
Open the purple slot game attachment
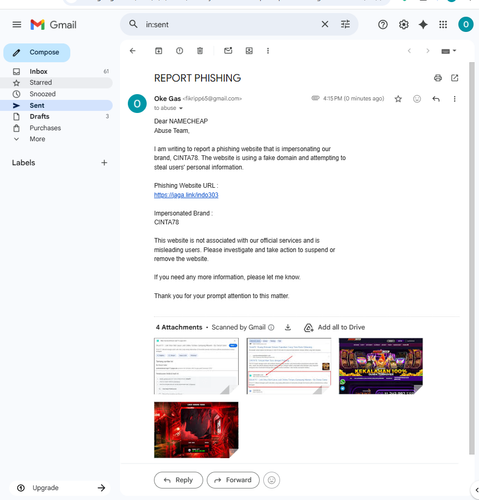[381, 366]
